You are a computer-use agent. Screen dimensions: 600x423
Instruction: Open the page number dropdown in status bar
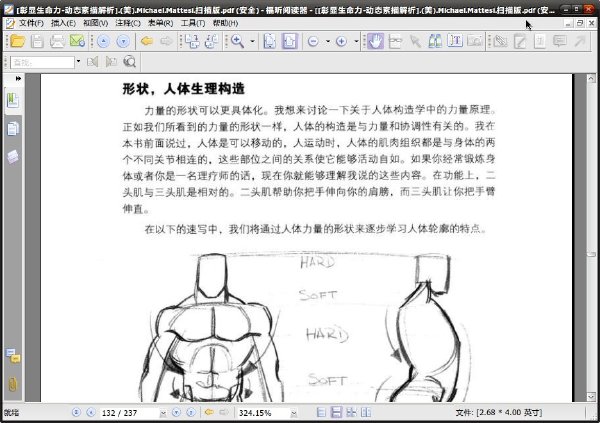(x=163, y=413)
